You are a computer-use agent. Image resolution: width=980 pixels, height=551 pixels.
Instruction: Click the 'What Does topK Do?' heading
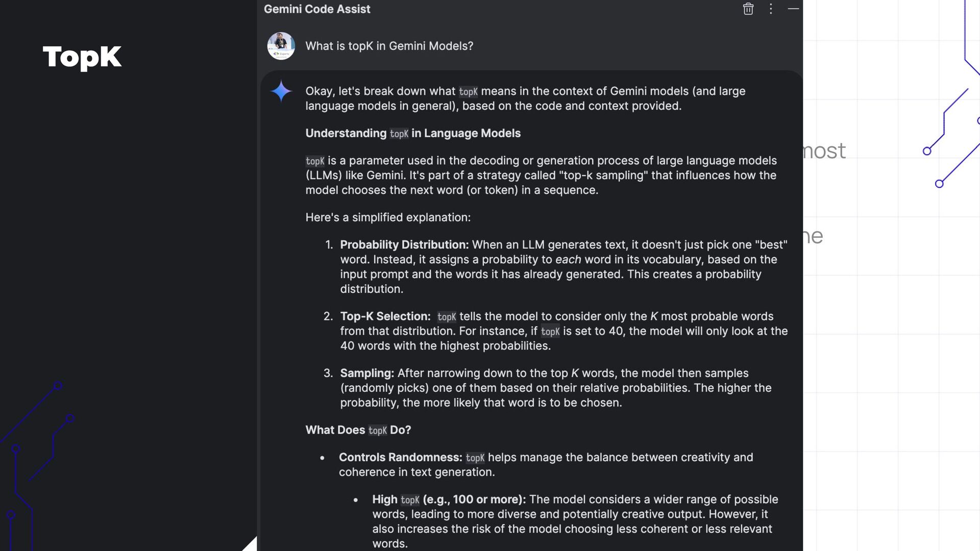point(358,430)
